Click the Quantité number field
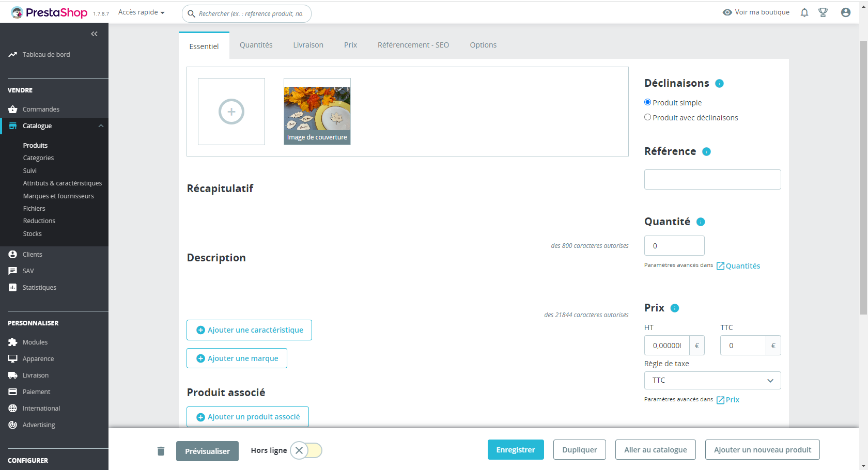868x470 pixels. coord(674,246)
